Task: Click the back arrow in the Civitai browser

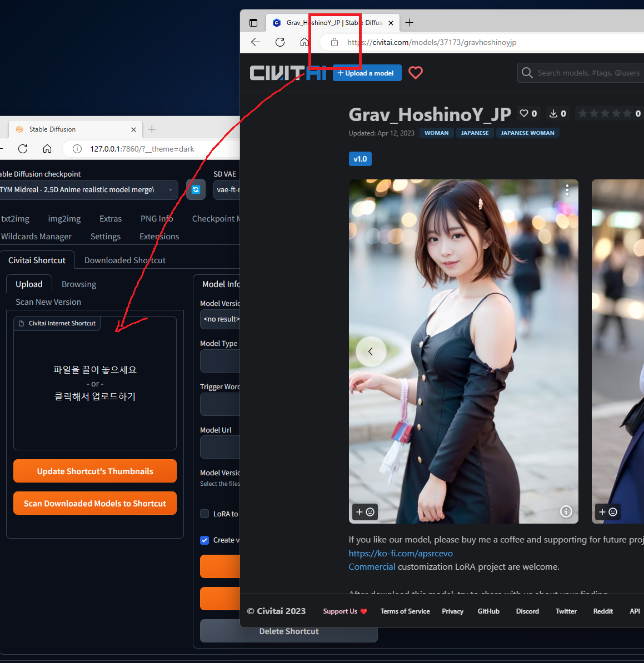Action: 255,42
